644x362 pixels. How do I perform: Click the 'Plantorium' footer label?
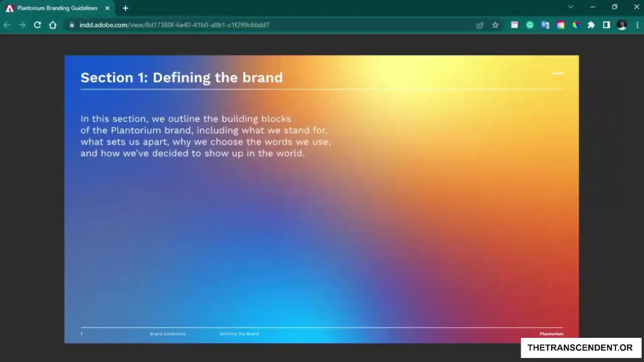(551, 334)
